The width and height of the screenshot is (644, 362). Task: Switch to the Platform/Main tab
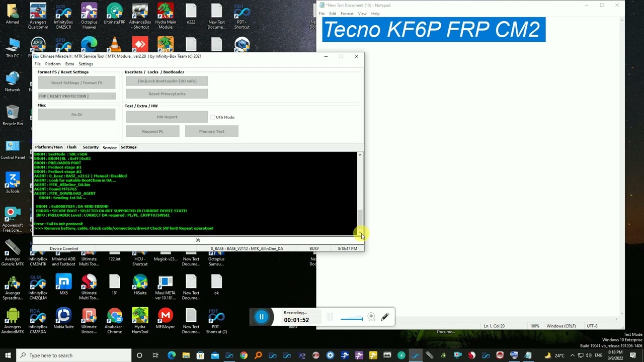coord(49,147)
